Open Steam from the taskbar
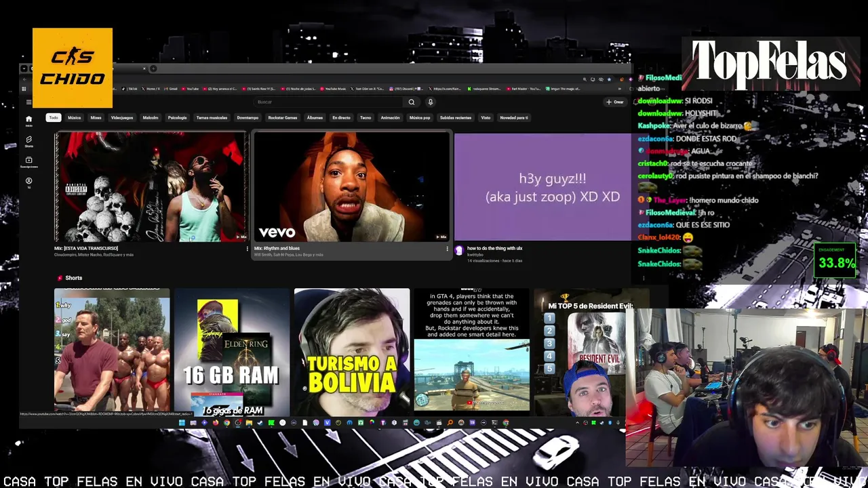This screenshot has height=488, width=868. coord(260,422)
